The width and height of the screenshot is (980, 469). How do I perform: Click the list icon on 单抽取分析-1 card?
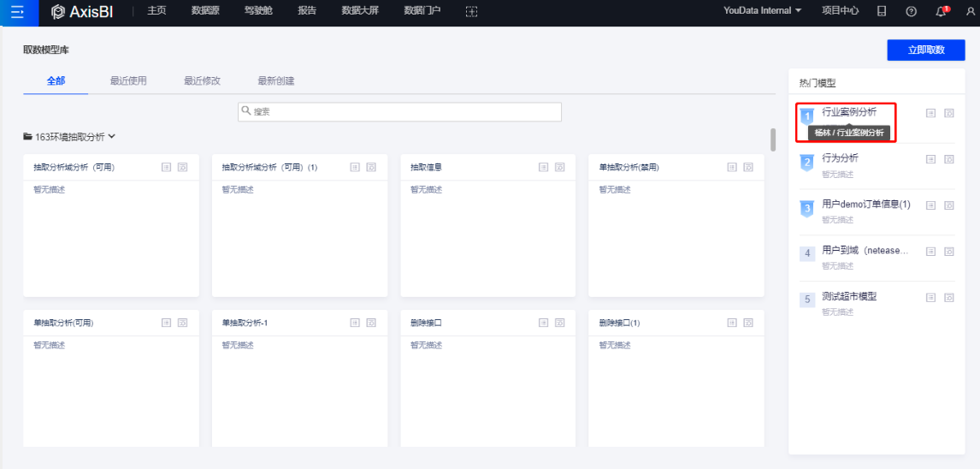point(355,323)
